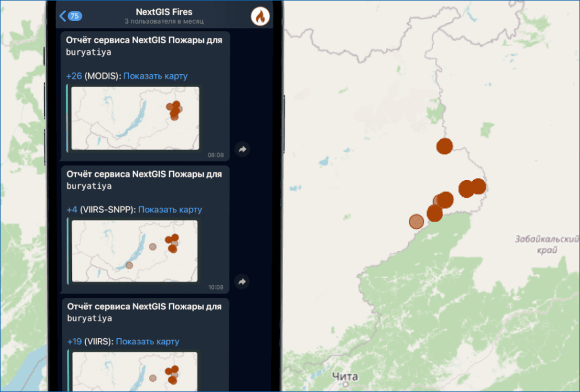The height and width of the screenshot is (392, 580).
Task: Click the '+19' link in VIIRS message
Action: pyautogui.click(x=74, y=342)
